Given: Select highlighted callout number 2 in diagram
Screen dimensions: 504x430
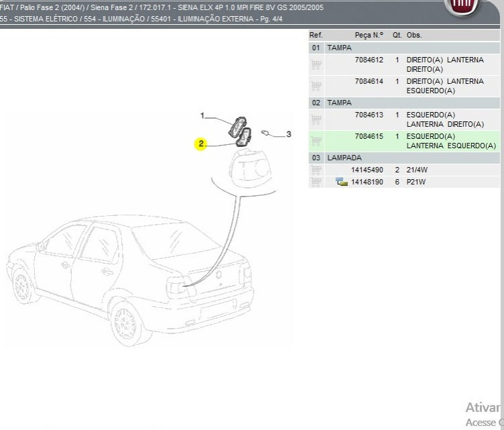Looking at the screenshot, I should coord(200,144).
